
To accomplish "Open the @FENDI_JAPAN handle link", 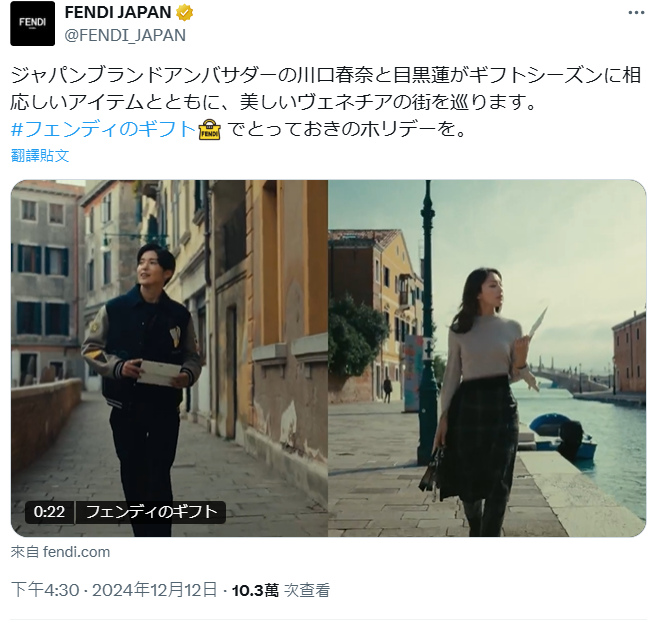I will [x=125, y=36].
